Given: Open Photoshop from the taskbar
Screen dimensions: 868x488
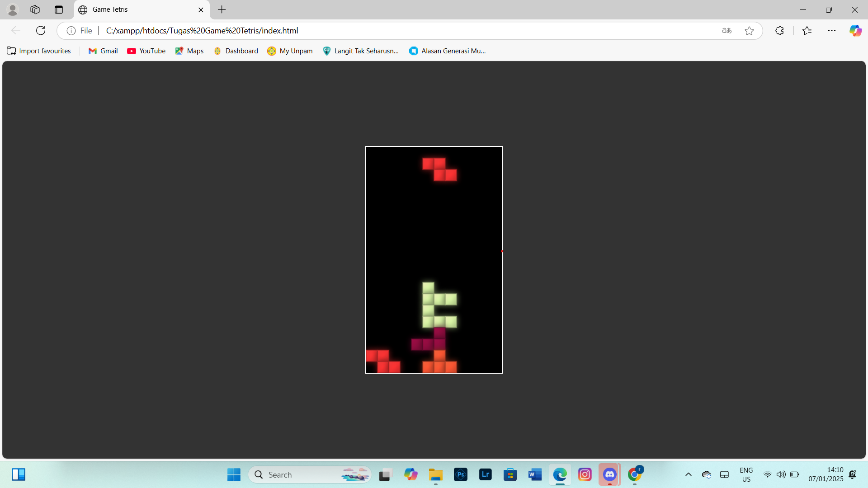Looking at the screenshot, I should pyautogui.click(x=460, y=474).
